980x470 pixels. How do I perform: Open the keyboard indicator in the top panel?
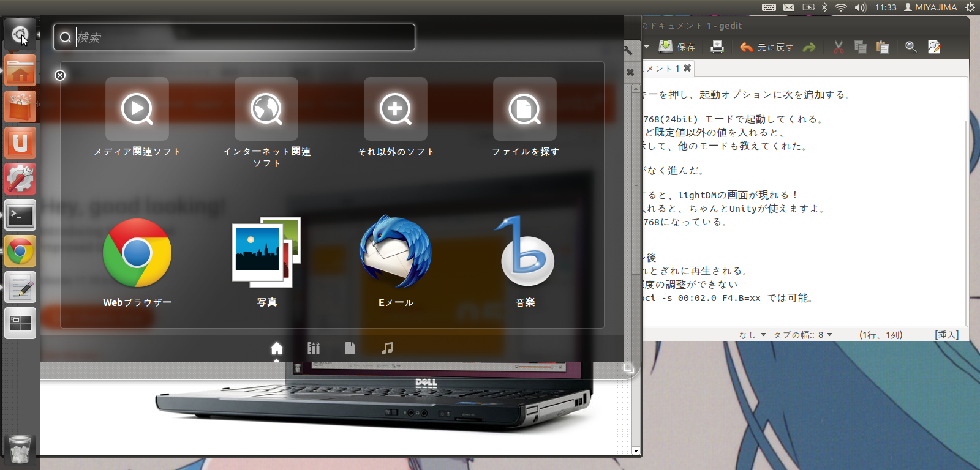coord(769,7)
